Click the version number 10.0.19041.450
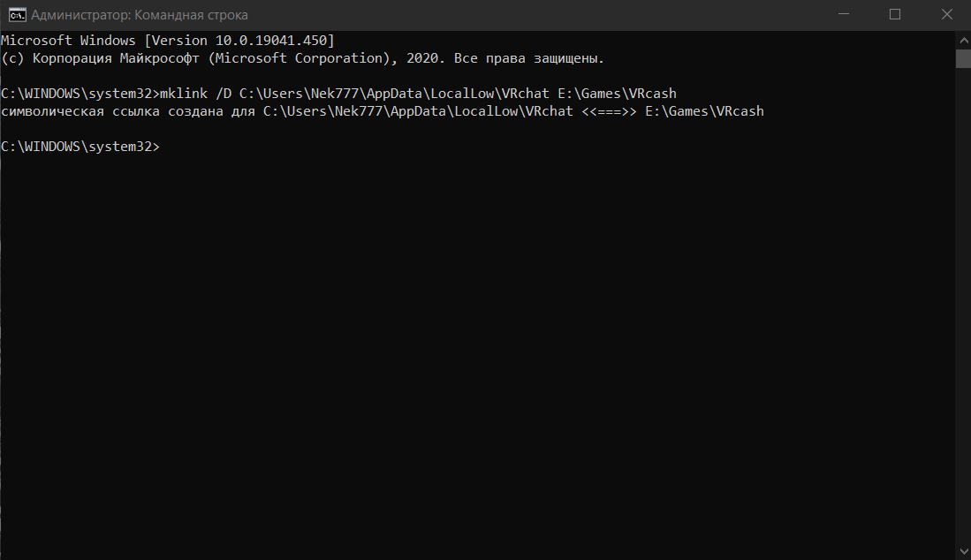This screenshot has width=971, height=560. pos(275,41)
